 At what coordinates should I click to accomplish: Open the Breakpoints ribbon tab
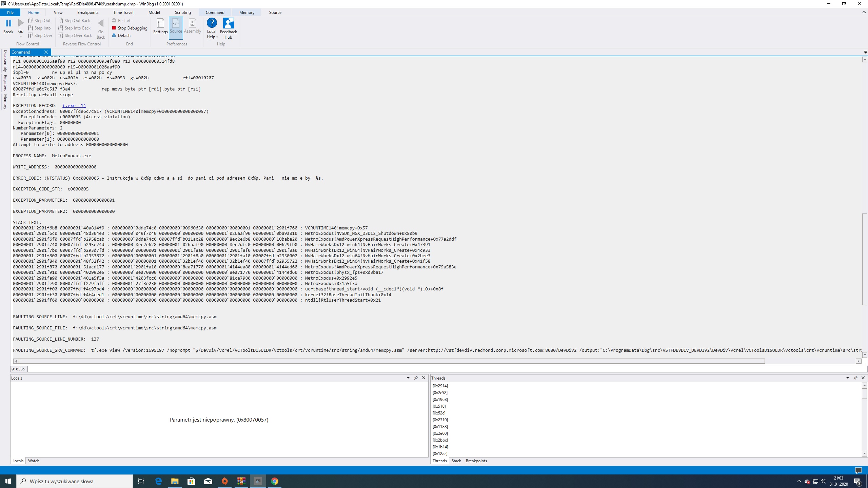point(88,13)
